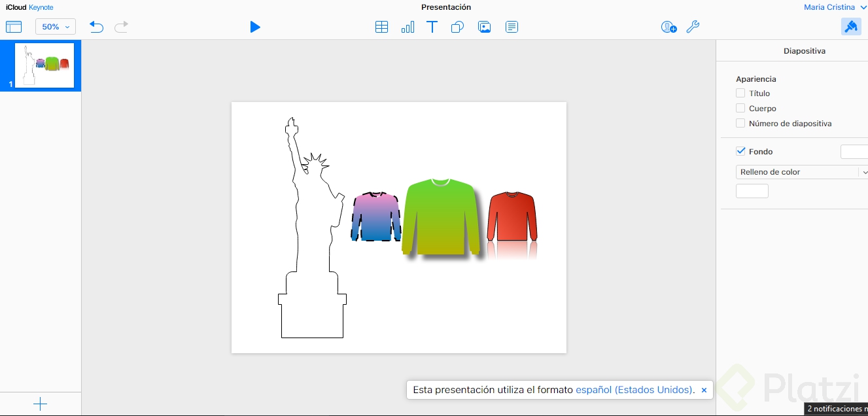The height and width of the screenshot is (416, 868).
Task: Open the media insertion icon
Action: pos(484,27)
